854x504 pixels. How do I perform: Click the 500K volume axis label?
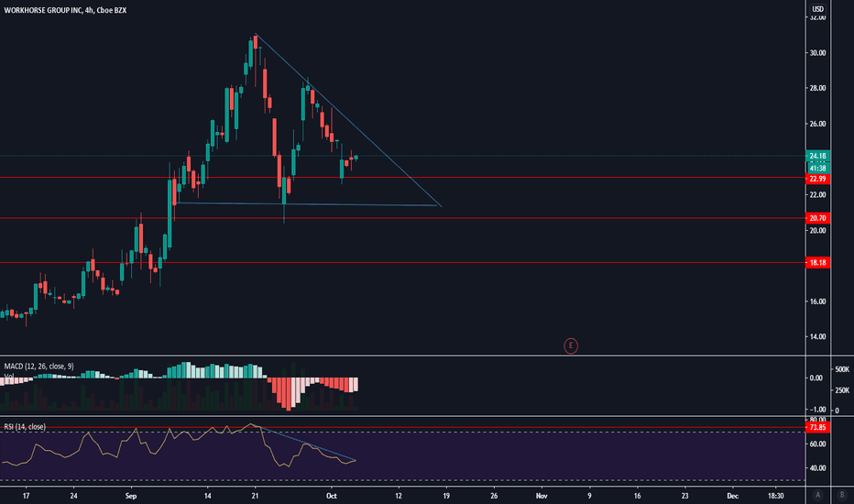tap(842, 369)
